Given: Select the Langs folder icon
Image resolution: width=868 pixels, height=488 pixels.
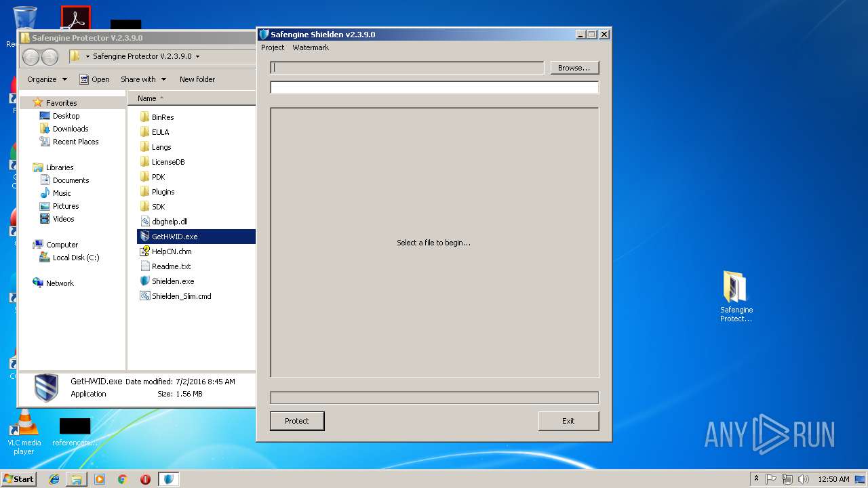Looking at the screenshot, I should tap(144, 147).
